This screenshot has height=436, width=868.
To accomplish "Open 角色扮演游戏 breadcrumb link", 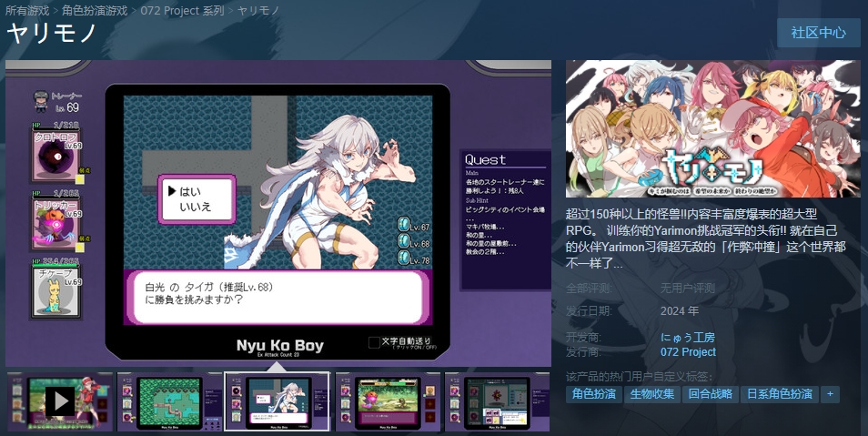I will (x=95, y=11).
